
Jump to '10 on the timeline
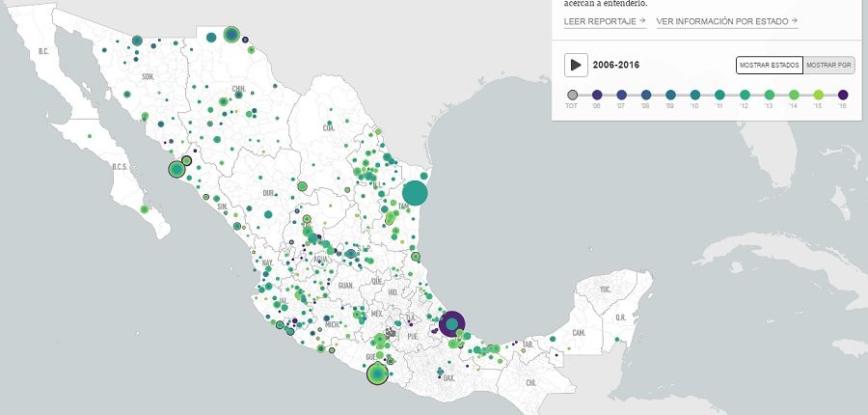click(695, 95)
